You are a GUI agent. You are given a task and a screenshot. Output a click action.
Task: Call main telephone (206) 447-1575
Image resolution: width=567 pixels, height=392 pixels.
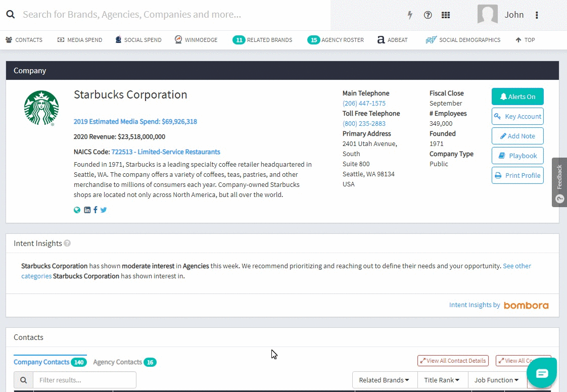tap(364, 104)
